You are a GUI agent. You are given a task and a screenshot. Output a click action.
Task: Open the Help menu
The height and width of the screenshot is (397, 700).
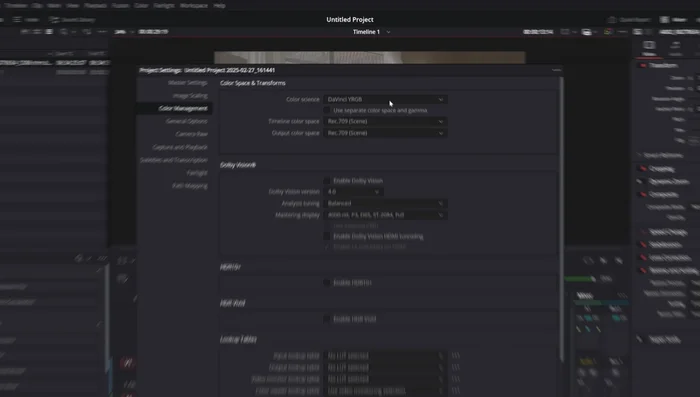(x=219, y=6)
